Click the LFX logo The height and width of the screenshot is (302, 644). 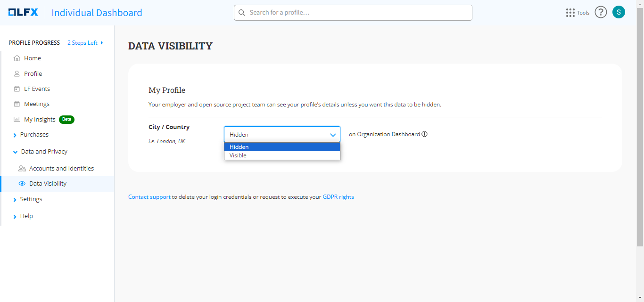pos(23,13)
